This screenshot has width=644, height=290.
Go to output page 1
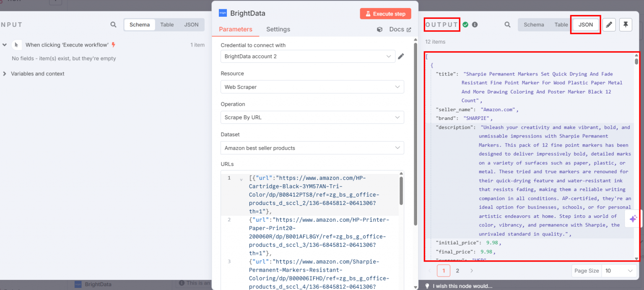(444, 271)
